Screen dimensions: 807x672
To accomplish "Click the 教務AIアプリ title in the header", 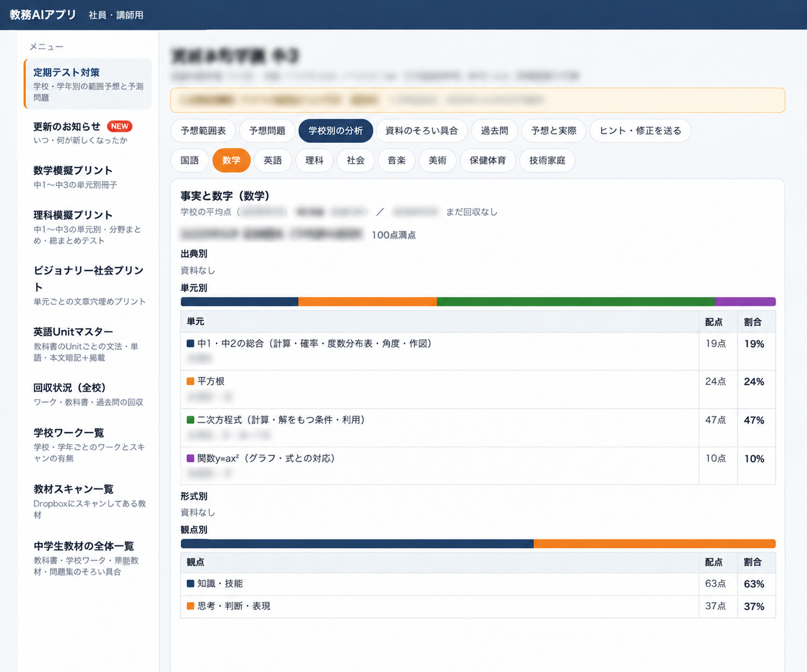I will coord(43,15).
